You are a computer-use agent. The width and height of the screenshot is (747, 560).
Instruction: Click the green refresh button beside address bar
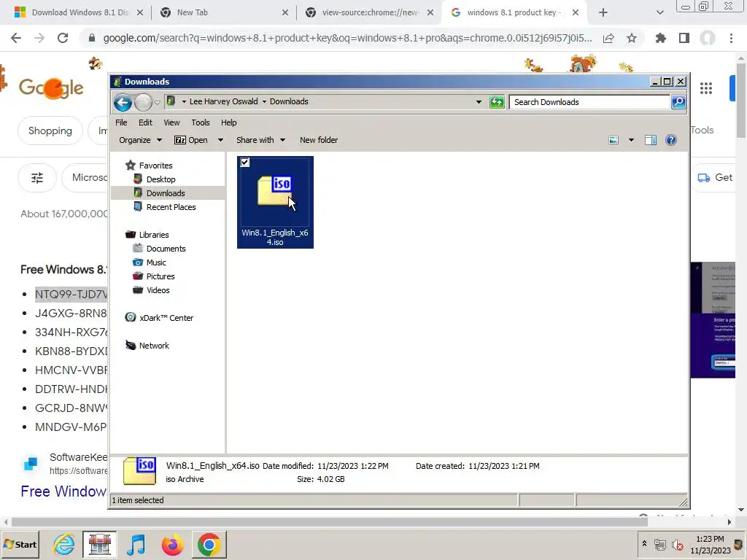497,102
